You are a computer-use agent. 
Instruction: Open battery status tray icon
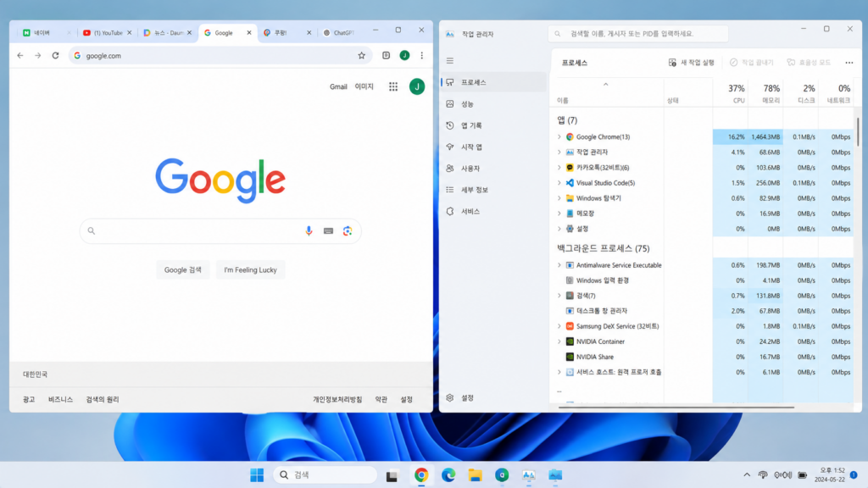[802, 474]
